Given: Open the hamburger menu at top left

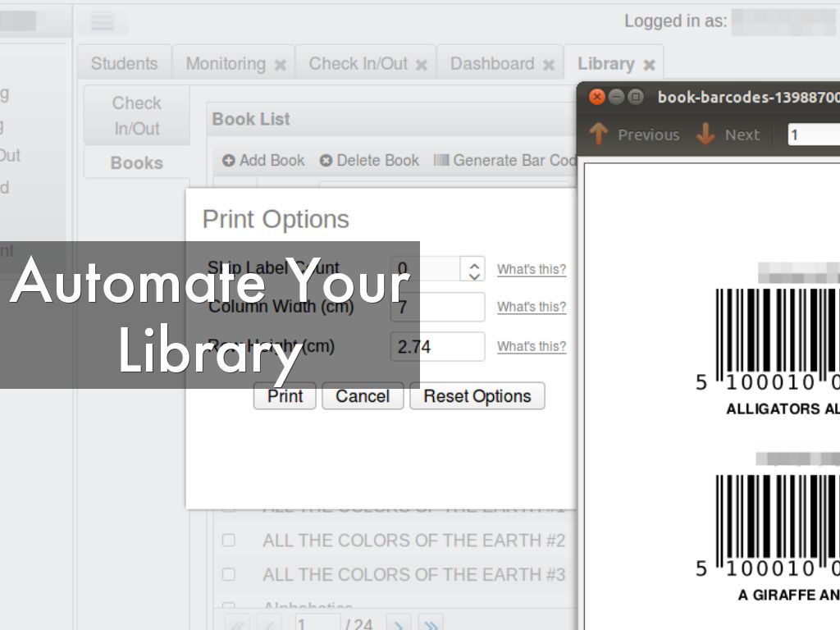Looking at the screenshot, I should click(x=103, y=22).
